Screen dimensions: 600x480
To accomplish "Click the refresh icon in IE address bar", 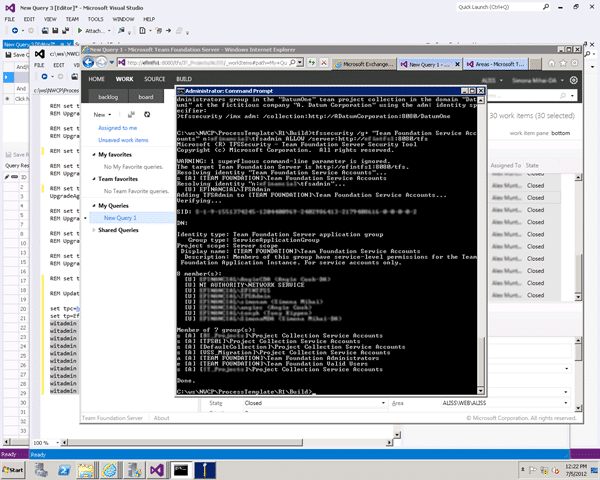I will (x=311, y=62).
